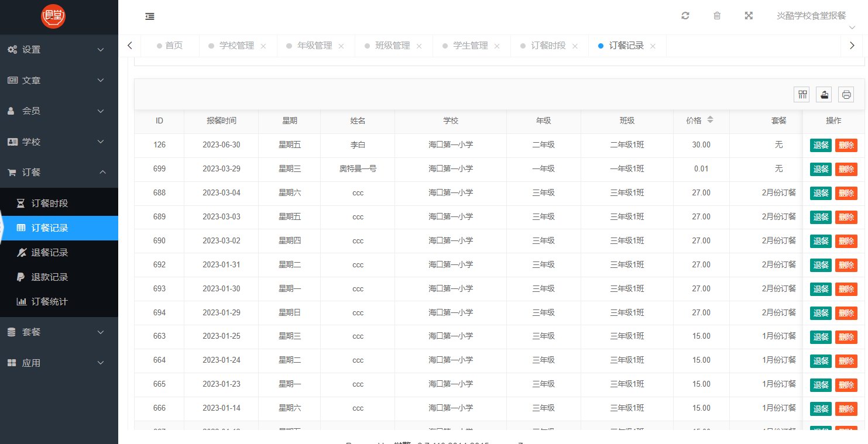This screenshot has width=868, height=444.
Task: Click 删除 for order ID 663
Action: [x=846, y=337]
